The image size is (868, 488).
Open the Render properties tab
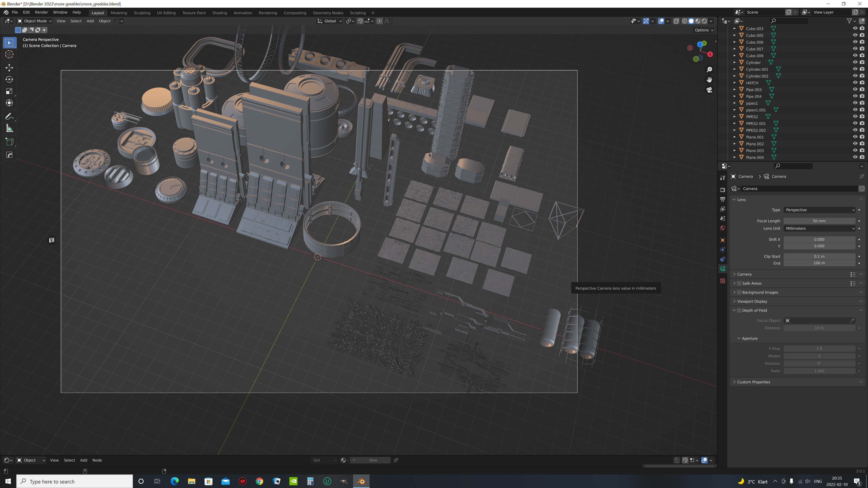point(722,189)
